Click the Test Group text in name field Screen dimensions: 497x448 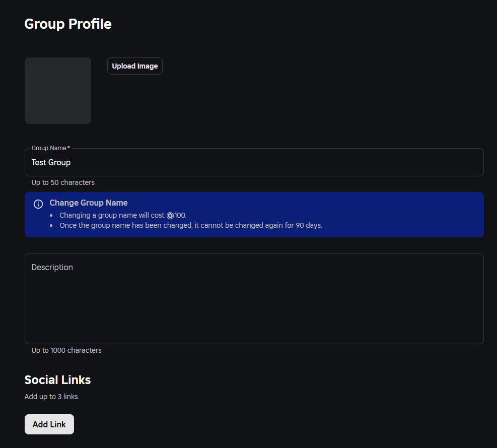click(x=51, y=162)
